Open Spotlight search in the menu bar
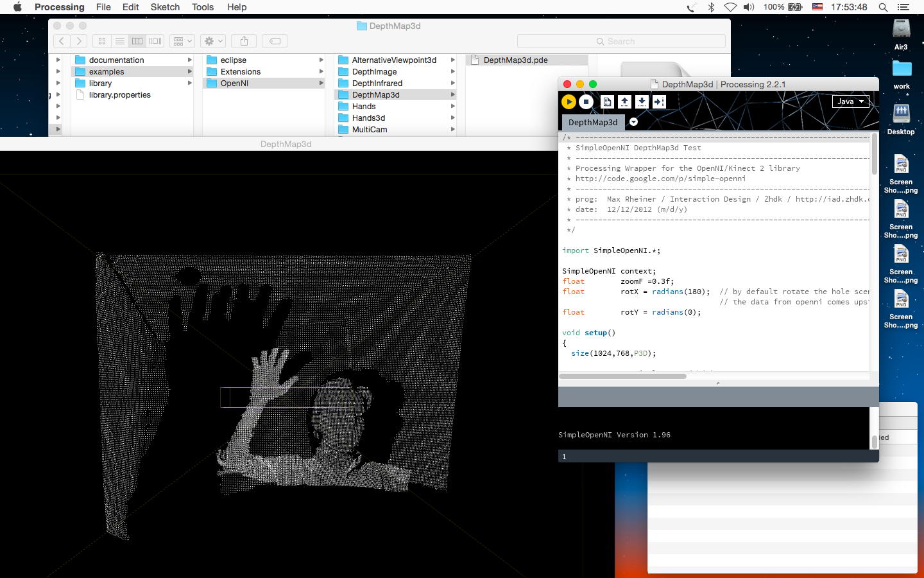Viewport: 924px width, 578px height. [x=883, y=7]
